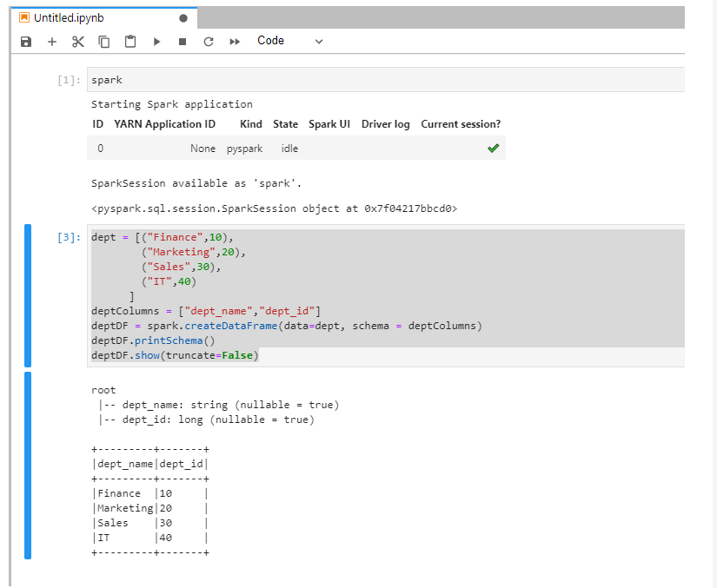This screenshot has height=588, width=717.
Task: Click the [1]: cell prompt
Action: 69,81
